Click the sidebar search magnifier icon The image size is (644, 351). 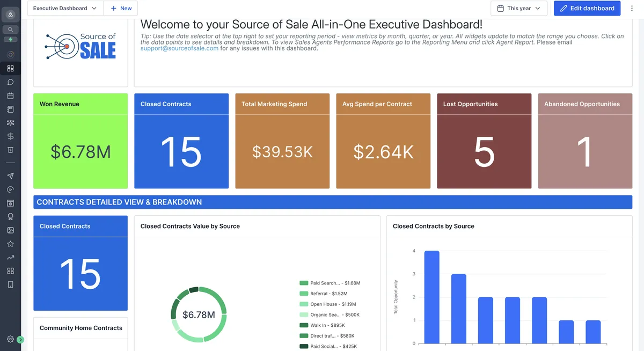pyautogui.click(x=10, y=30)
